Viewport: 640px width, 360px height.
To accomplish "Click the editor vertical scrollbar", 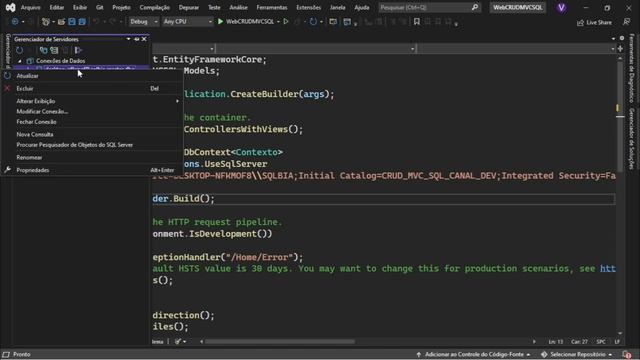I will pos(620,116).
